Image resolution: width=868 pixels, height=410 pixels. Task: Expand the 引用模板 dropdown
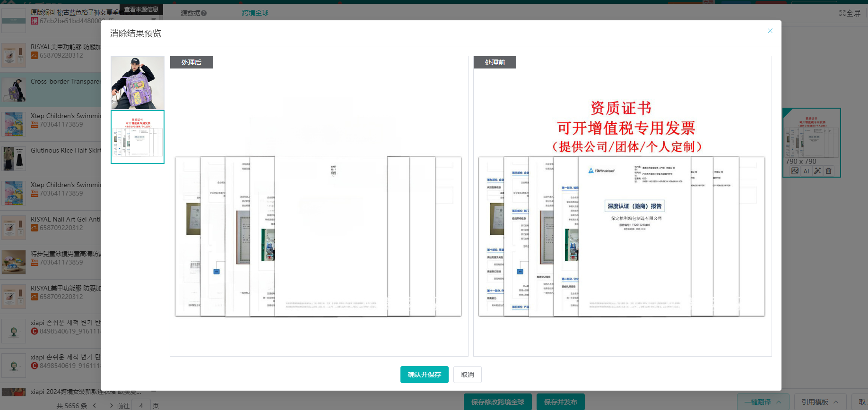835,402
